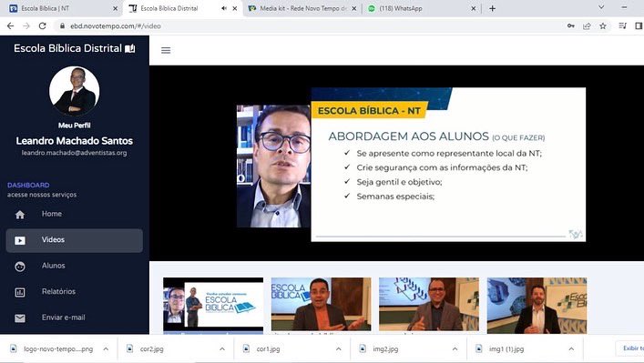The width and height of the screenshot is (644, 363).
Task: Select the Escola Bíblica Distrital tab
Action: tap(183, 8)
